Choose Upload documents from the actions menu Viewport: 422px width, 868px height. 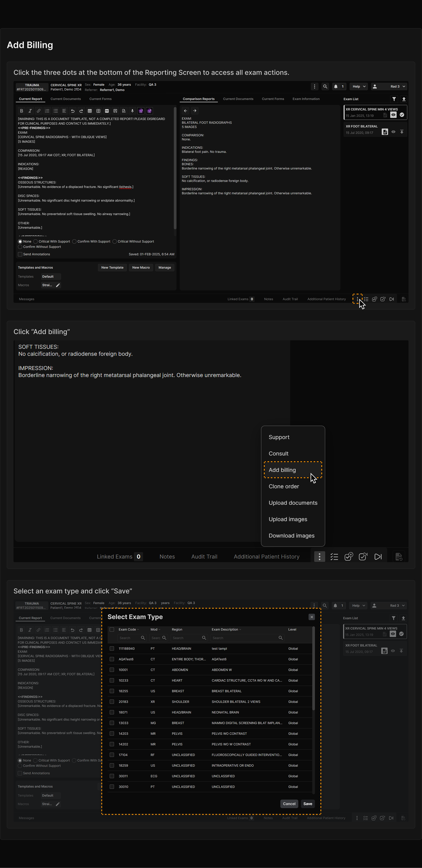click(x=293, y=503)
